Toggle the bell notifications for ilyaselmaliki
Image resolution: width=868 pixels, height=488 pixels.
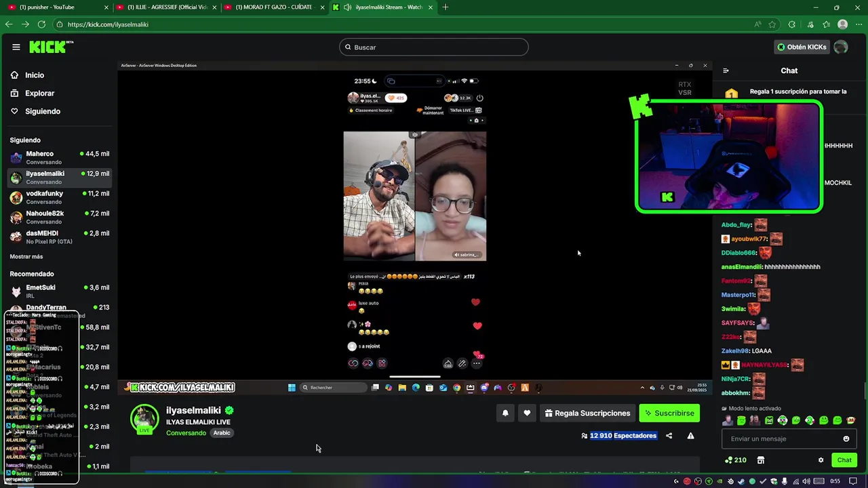(505, 413)
